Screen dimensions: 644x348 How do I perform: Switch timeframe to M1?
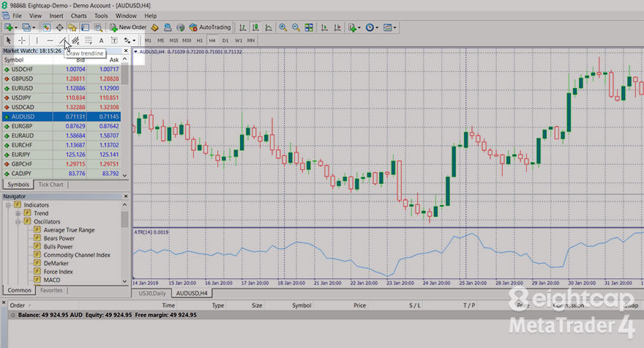click(x=148, y=40)
